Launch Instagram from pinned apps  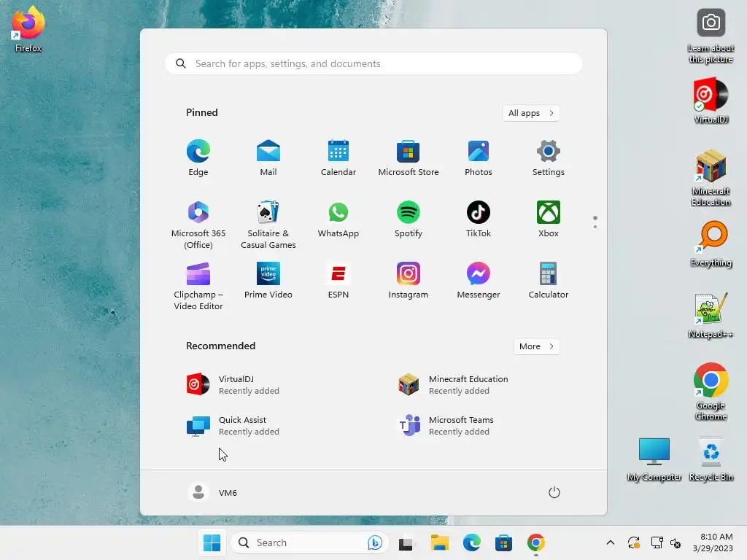coord(409,281)
